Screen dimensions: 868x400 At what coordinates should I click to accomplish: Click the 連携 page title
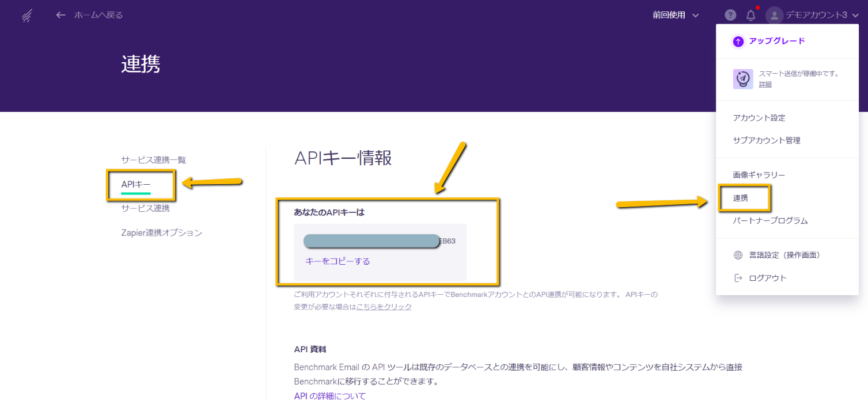click(x=141, y=64)
